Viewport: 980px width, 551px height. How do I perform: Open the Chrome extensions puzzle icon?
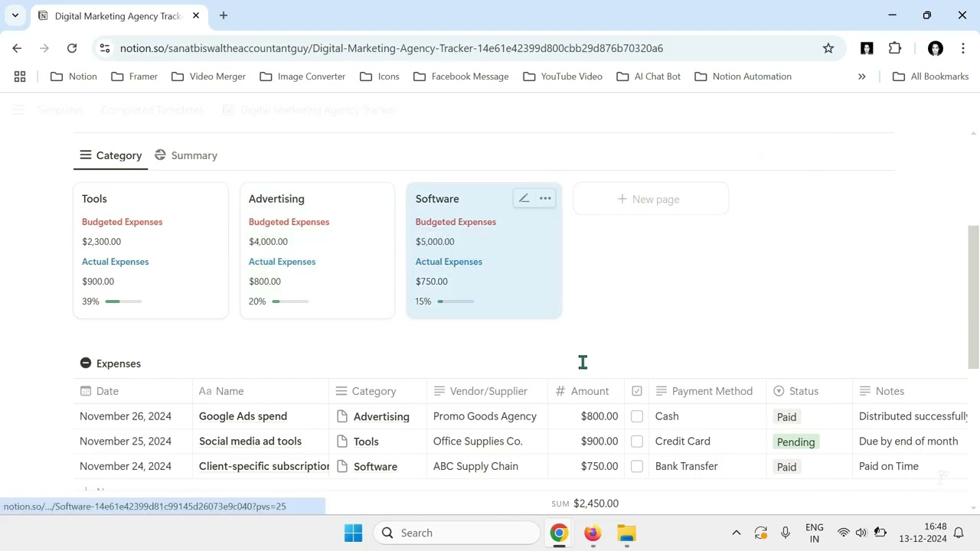(895, 48)
